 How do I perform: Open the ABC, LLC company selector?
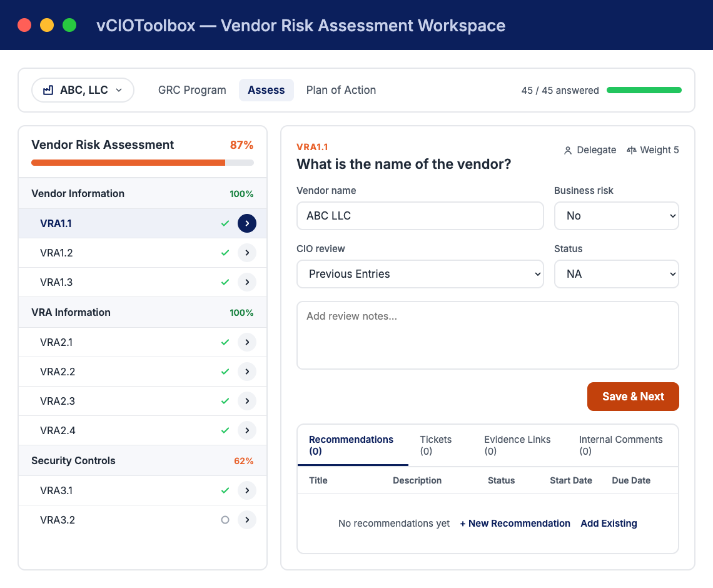pyautogui.click(x=83, y=90)
